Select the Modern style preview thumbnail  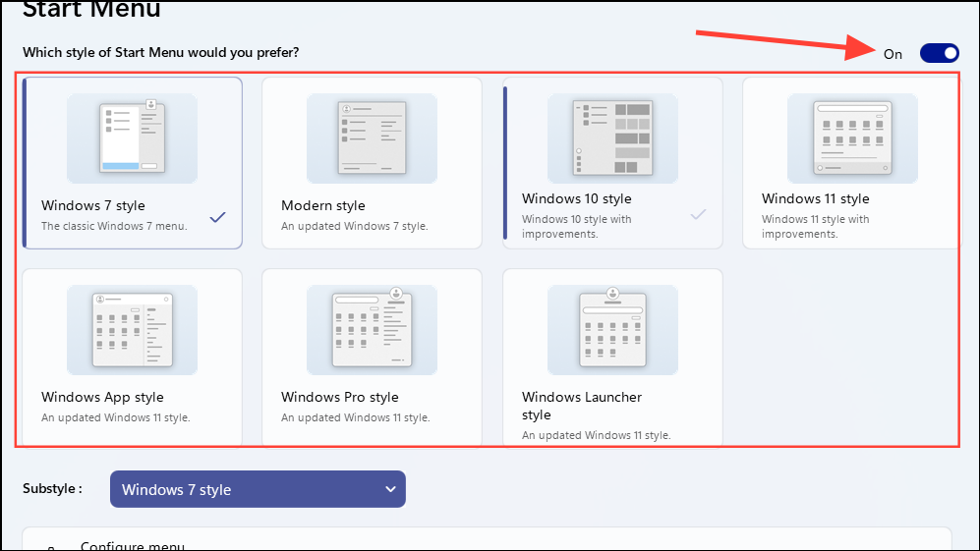(x=372, y=138)
